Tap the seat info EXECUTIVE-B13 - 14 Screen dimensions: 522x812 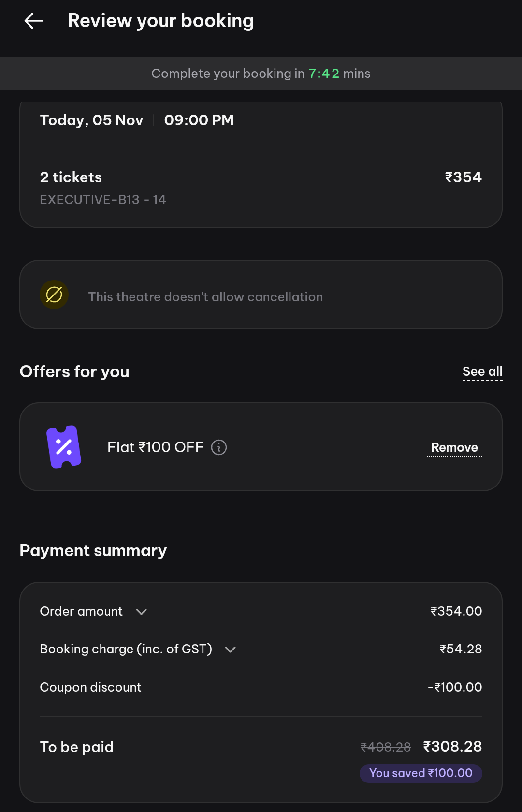(103, 200)
